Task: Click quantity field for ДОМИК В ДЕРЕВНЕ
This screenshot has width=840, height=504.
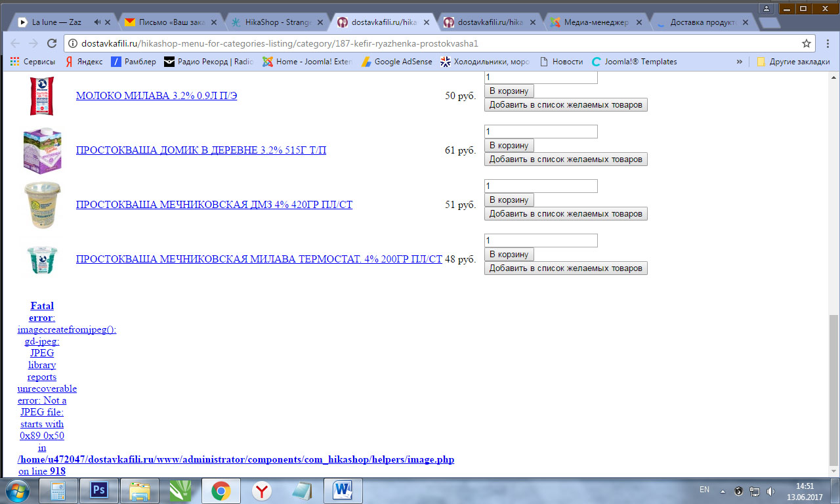Action: (x=541, y=131)
